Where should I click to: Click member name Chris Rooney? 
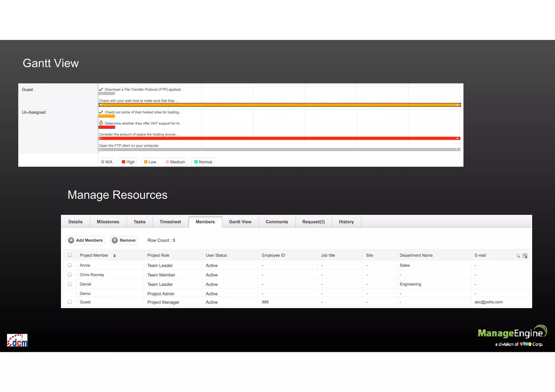92,275
